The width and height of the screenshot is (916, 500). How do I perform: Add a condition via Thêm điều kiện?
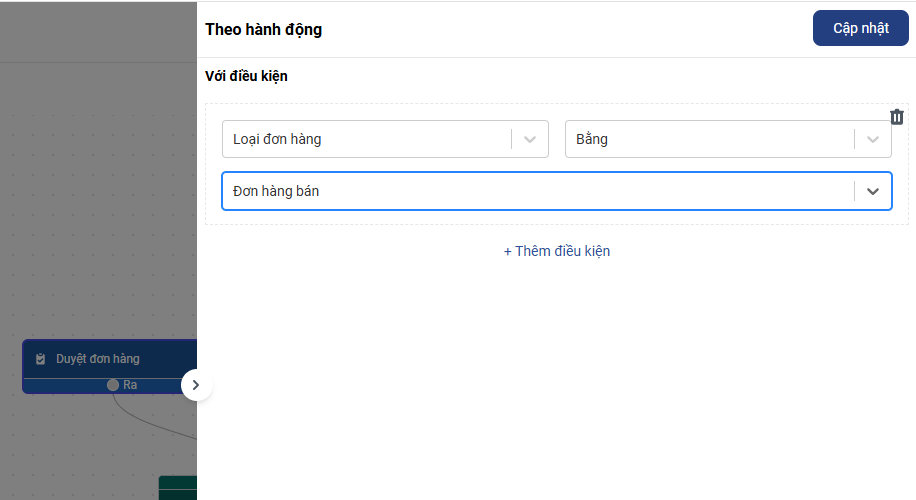pyautogui.click(x=557, y=251)
